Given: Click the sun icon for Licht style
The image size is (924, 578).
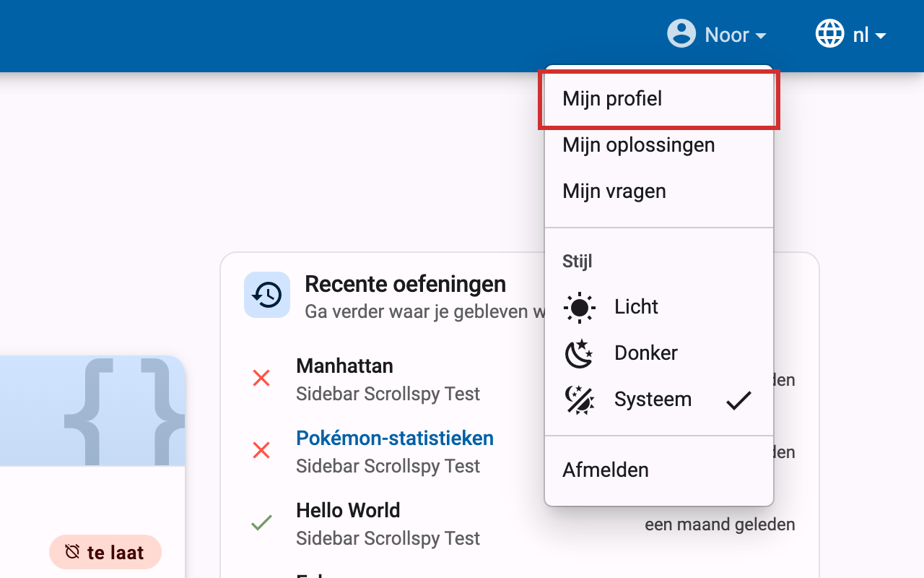Looking at the screenshot, I should coord(579,308).
